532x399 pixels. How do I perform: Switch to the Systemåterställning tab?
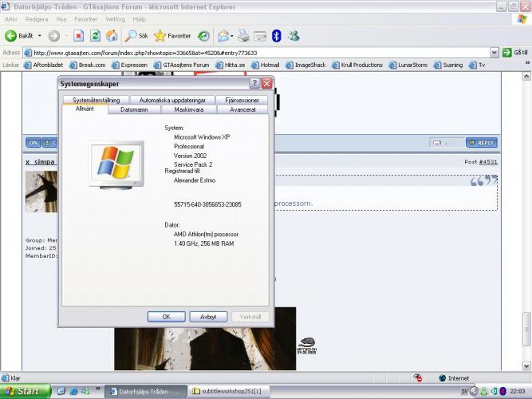coord(96,101)
